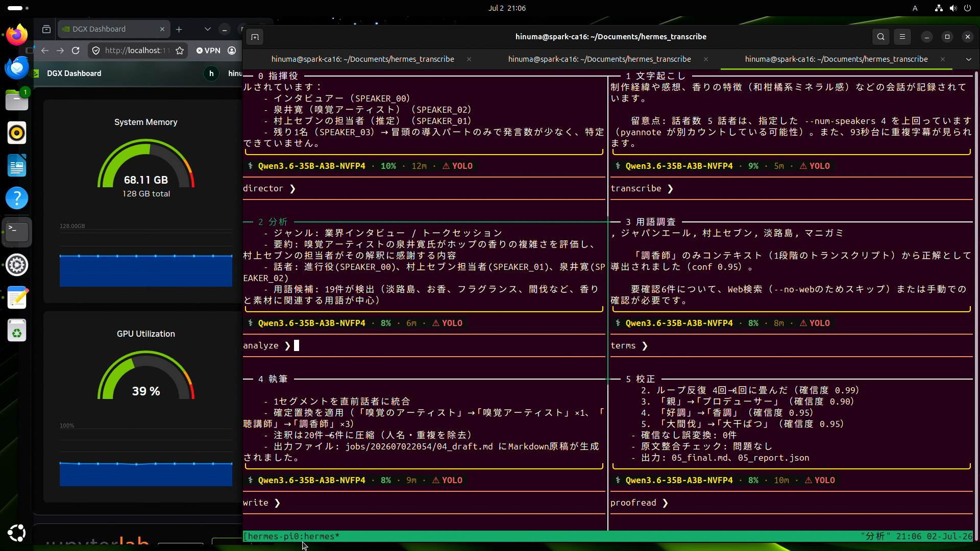Close the second terminal tab

click(706, 59)
